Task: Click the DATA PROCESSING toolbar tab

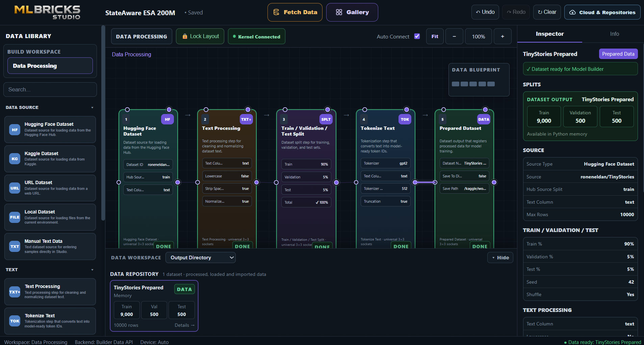Action: pyautogui.click(x=141, y=36)
